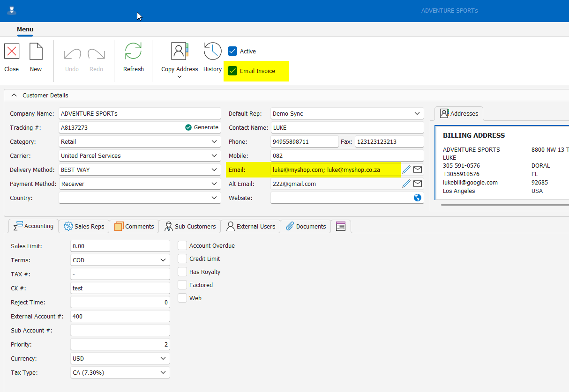Screen dimensions: 569x392
Task: Open the Menu ribbon tab
Action: click(x=25, y=29)
